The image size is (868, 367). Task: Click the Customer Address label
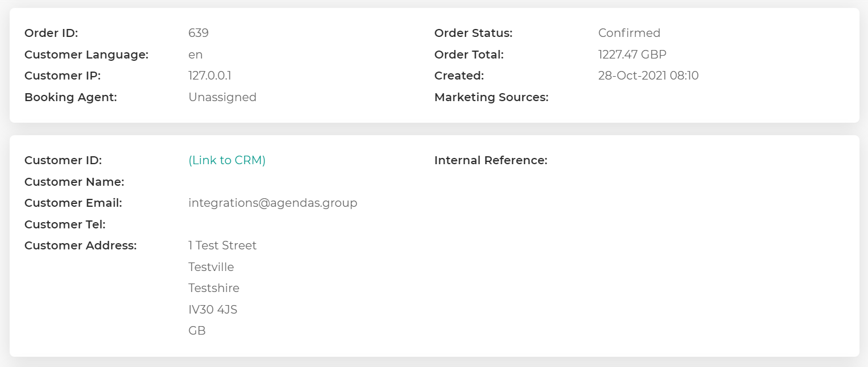(x=80, y=245)
